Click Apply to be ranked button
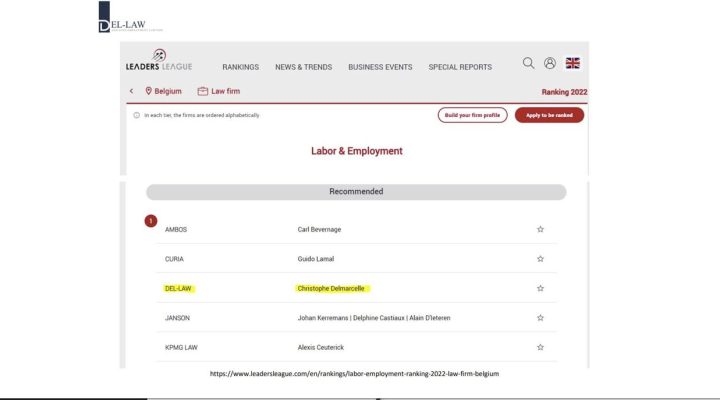720x400 pixels. (549, 115)
